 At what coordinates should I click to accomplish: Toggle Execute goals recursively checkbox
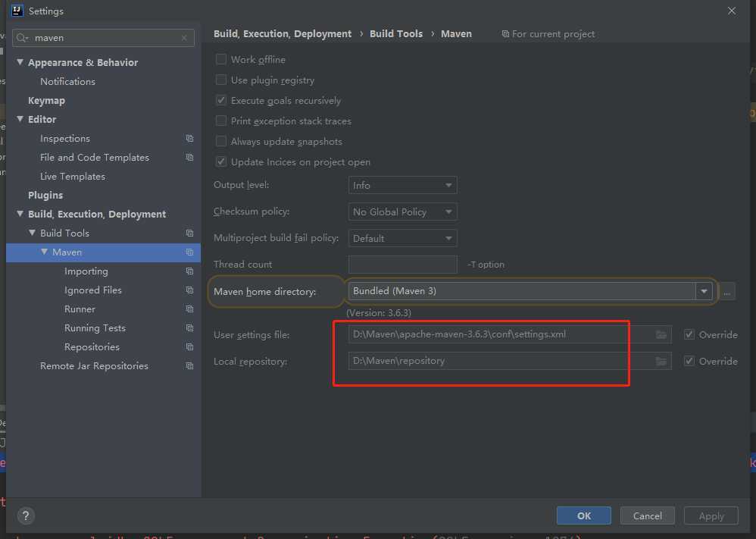click(221, 100)
